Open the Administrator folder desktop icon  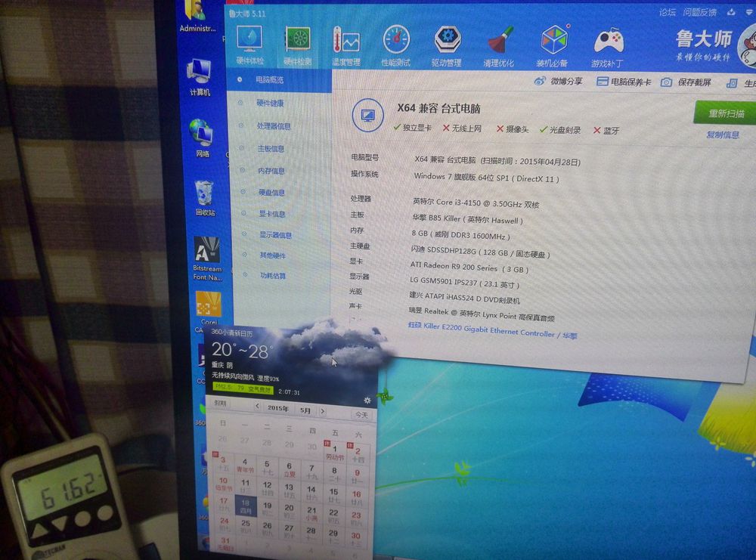pos(197,17)
